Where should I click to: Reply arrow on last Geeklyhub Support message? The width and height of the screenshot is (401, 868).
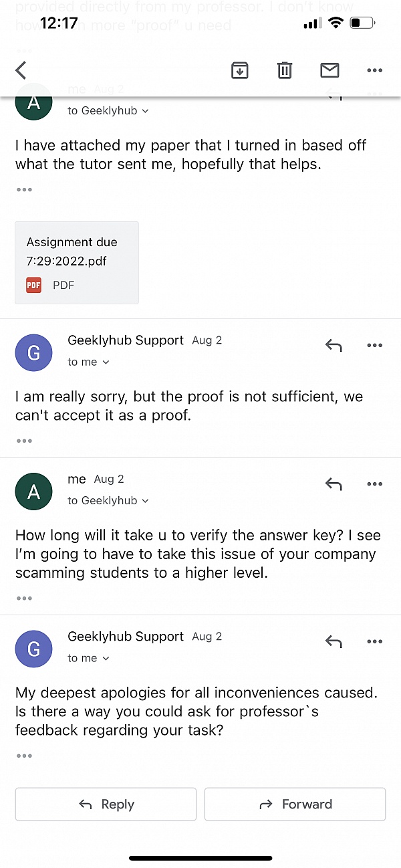[x=333, y=642]
